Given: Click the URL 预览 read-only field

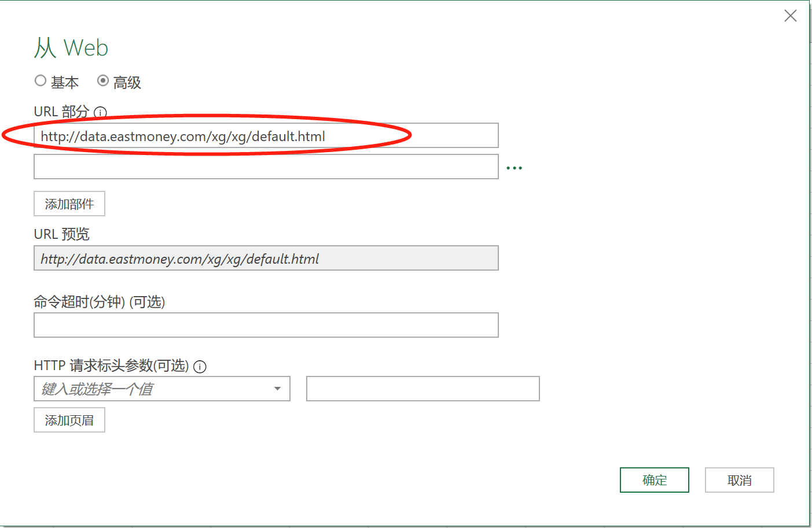Looking at the screenshot, I should [266, 258].
